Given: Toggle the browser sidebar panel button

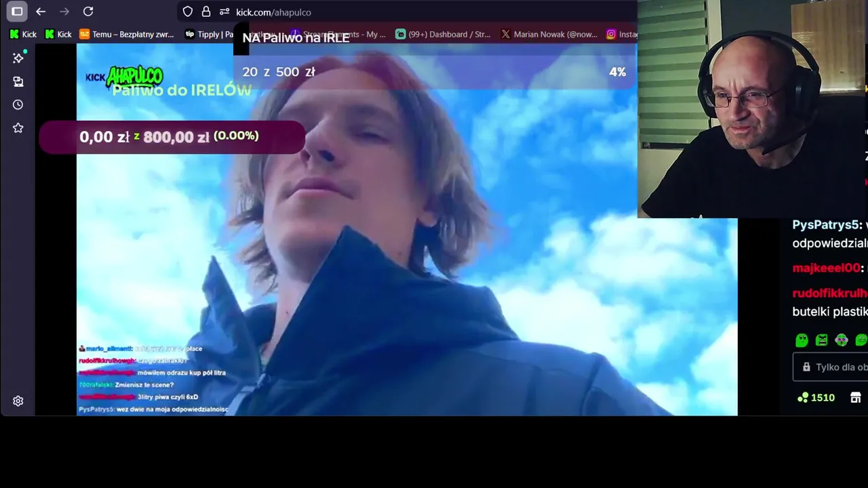Looking at the screenshot, I should [17, 12].
